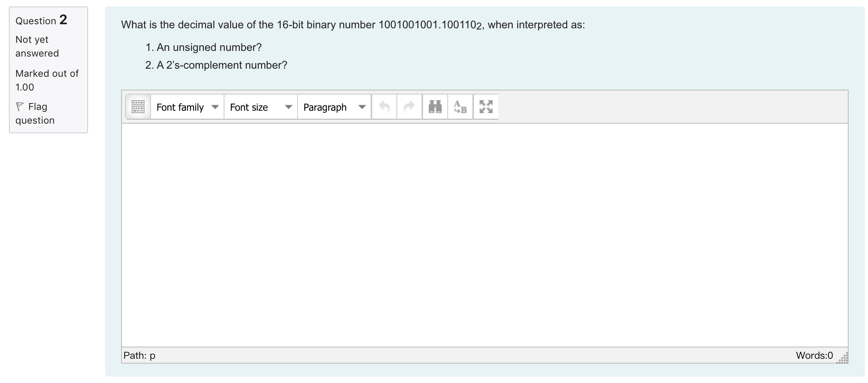Open Find dialog using binoculars icon

tap(434, 107)
